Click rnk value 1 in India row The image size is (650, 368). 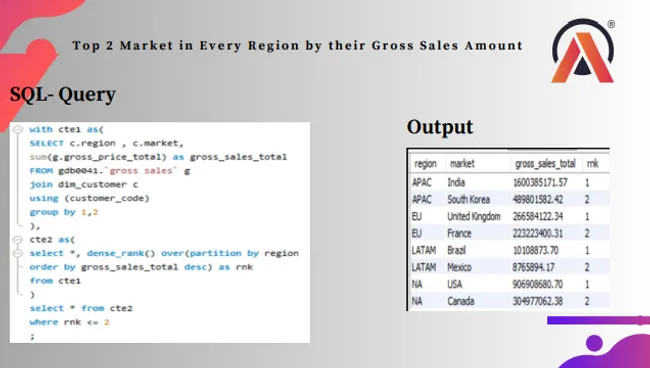click(x=587, y=182)
